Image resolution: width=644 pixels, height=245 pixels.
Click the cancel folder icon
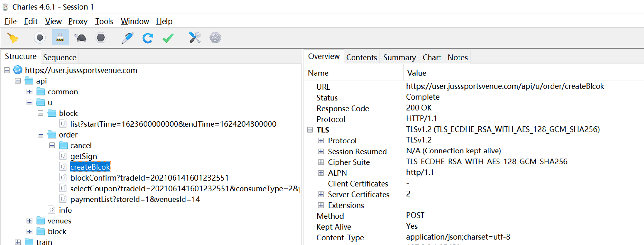(x=64, y=145)
